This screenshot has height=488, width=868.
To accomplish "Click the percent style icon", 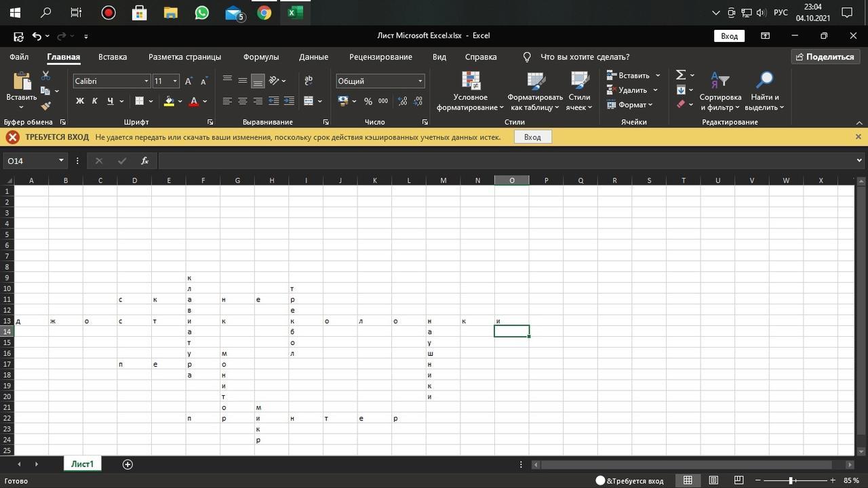I will tap(368, 101).
